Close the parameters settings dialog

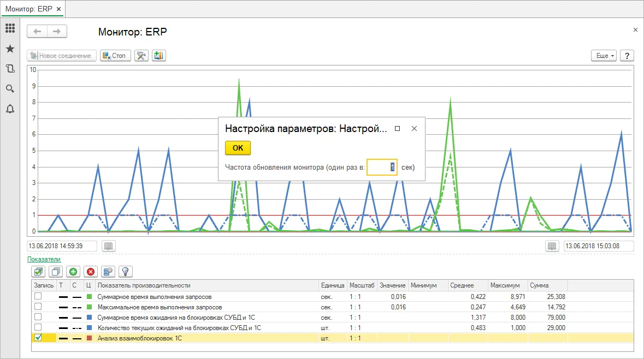tap(414, 128)
